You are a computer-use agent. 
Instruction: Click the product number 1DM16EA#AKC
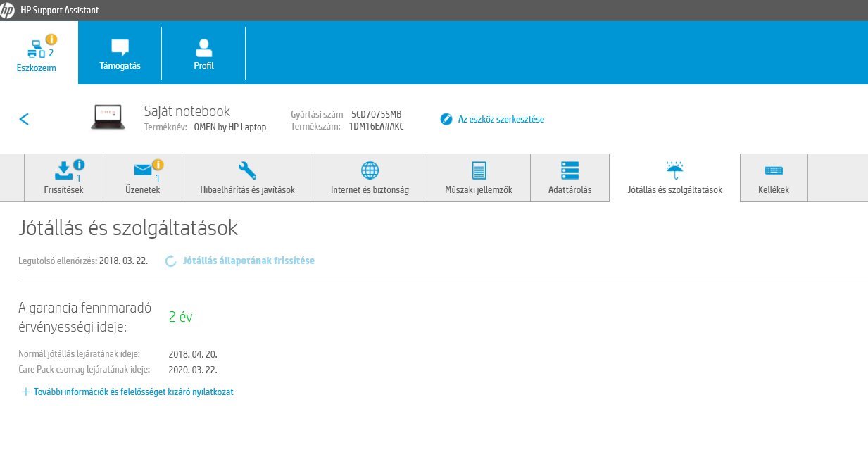(377, 127)
